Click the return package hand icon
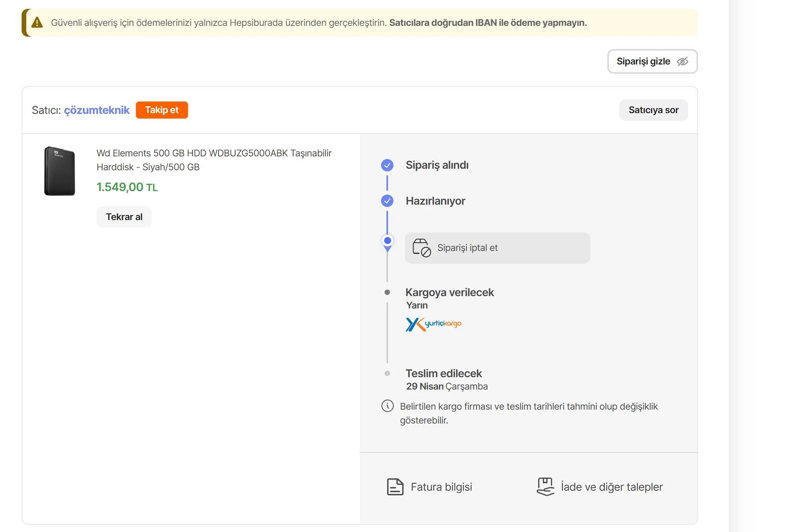788x532 pixels. (546, 487)
